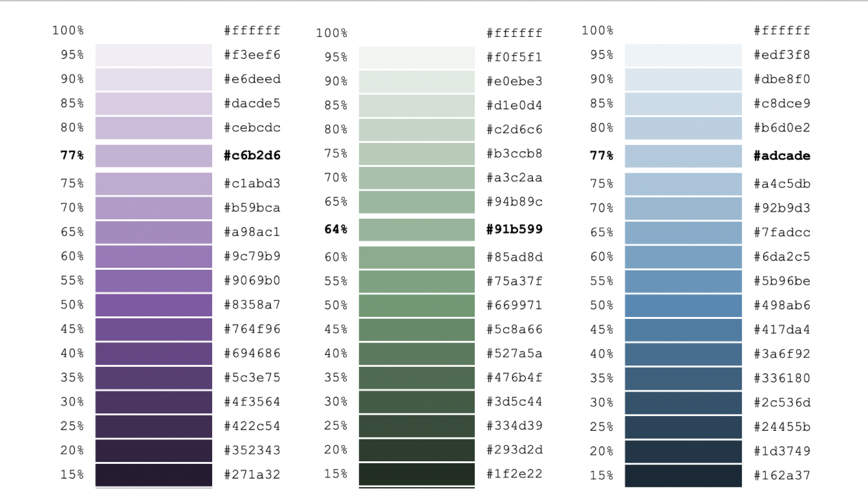The width and height of the screenshot is (868, 502).
Task: Choose the bold 77% blue swatch
Action: [x=683, y=156]
